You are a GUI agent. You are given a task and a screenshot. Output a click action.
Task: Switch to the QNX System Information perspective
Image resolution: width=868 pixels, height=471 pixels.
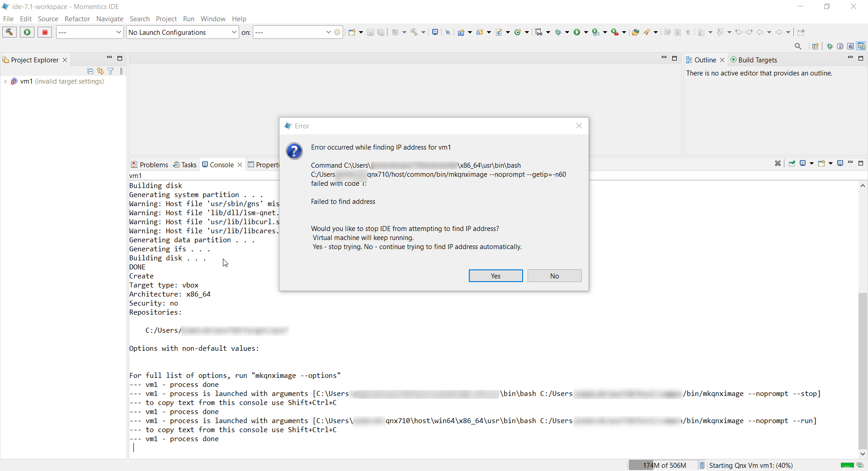840,46
